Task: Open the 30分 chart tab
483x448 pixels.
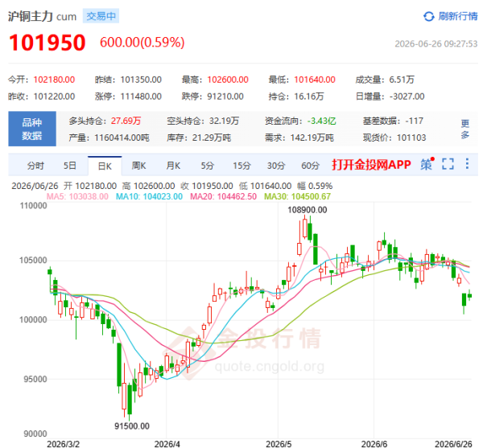Action: [276, 166]
